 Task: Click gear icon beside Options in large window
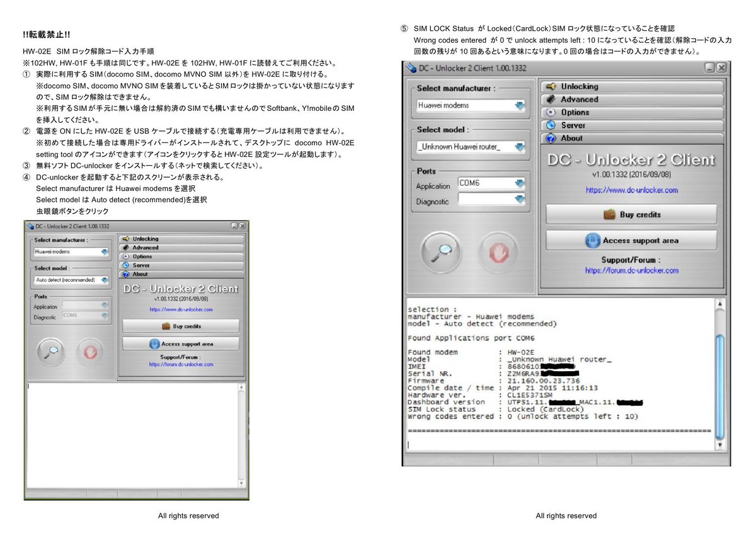(551, 112)
